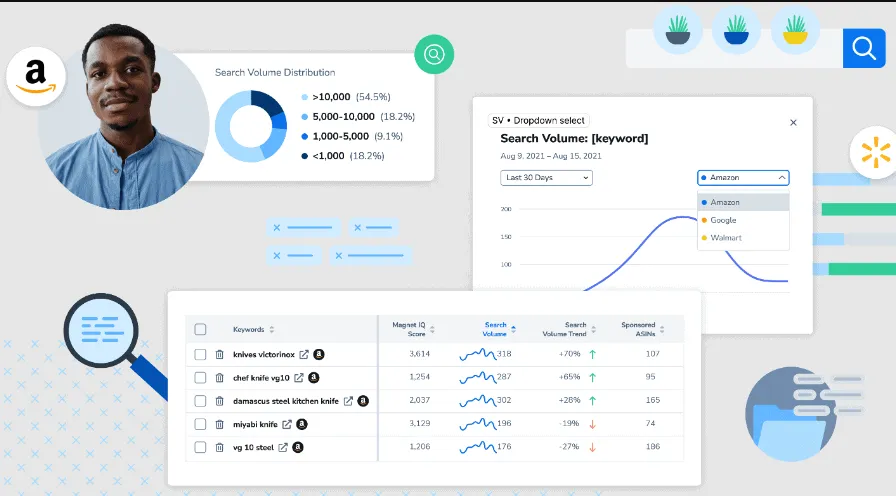Click the folder illustration icon
The width and height of the screenshot is (896, 496).
point(791,414)
